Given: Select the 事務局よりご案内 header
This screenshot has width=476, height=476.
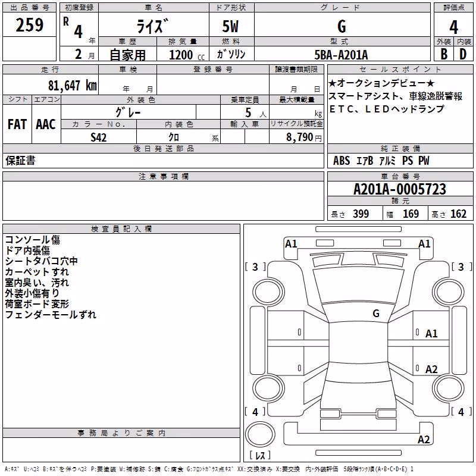Looking at the screenshot, I should coord(121,433).
